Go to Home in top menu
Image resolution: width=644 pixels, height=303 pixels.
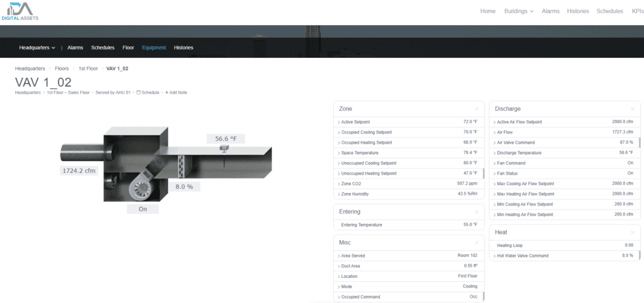click(488, 11)
